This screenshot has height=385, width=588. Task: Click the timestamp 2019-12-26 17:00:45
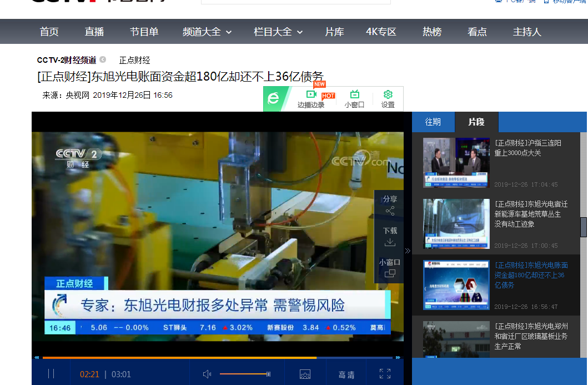pyautogui.click(x=526, y=246)
